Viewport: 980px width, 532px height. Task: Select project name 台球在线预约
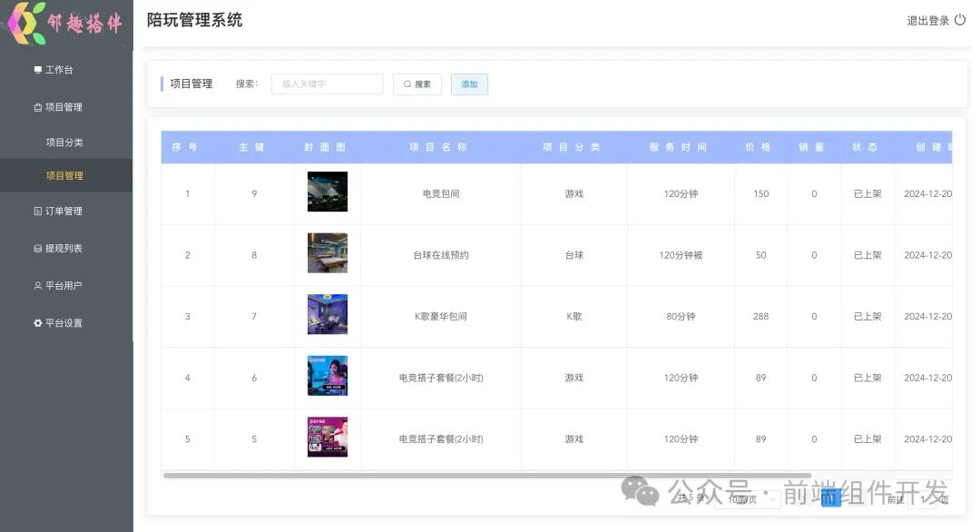coord(441,255)
